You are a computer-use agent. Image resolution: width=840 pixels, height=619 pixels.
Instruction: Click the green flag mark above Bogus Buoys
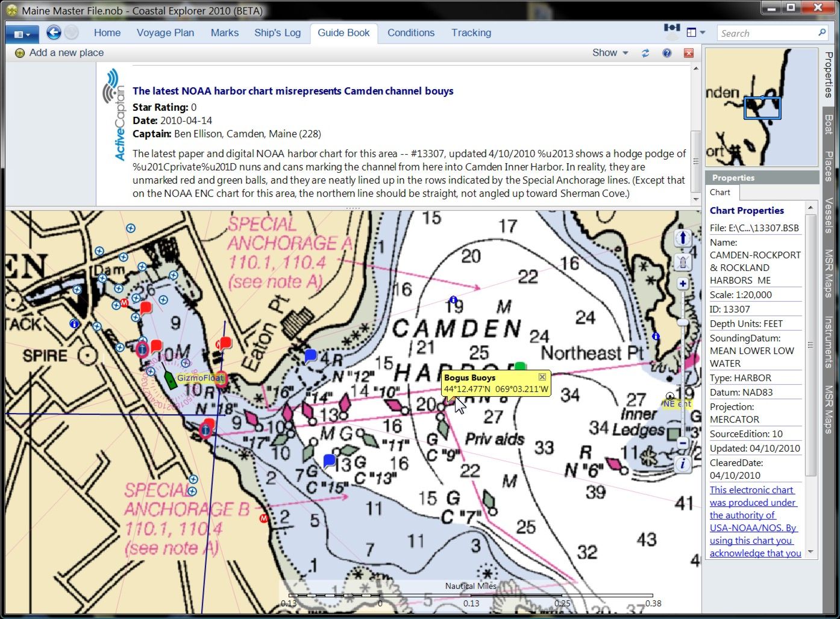coord(520,367)
